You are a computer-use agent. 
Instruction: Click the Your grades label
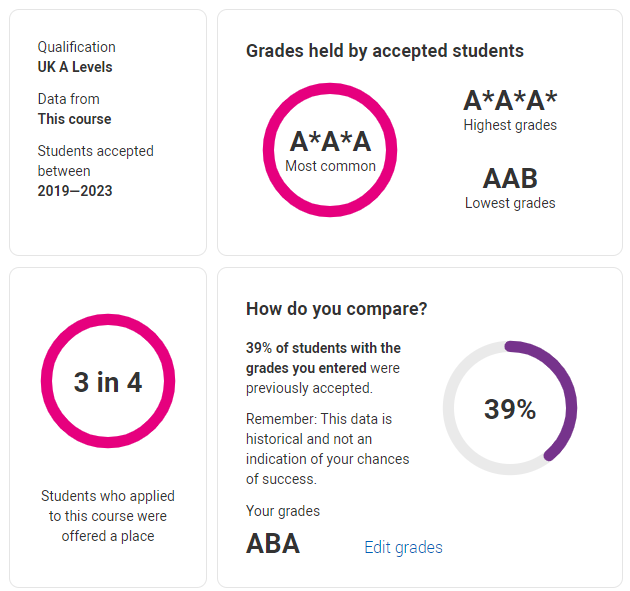283,511
